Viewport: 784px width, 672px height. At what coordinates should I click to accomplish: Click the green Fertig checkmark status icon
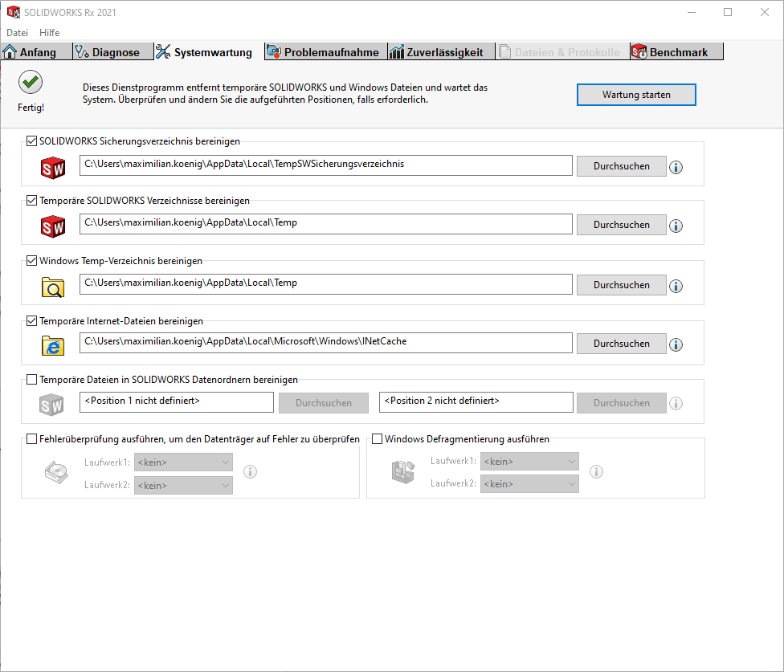pyautogui.click(x=31, y=82)
